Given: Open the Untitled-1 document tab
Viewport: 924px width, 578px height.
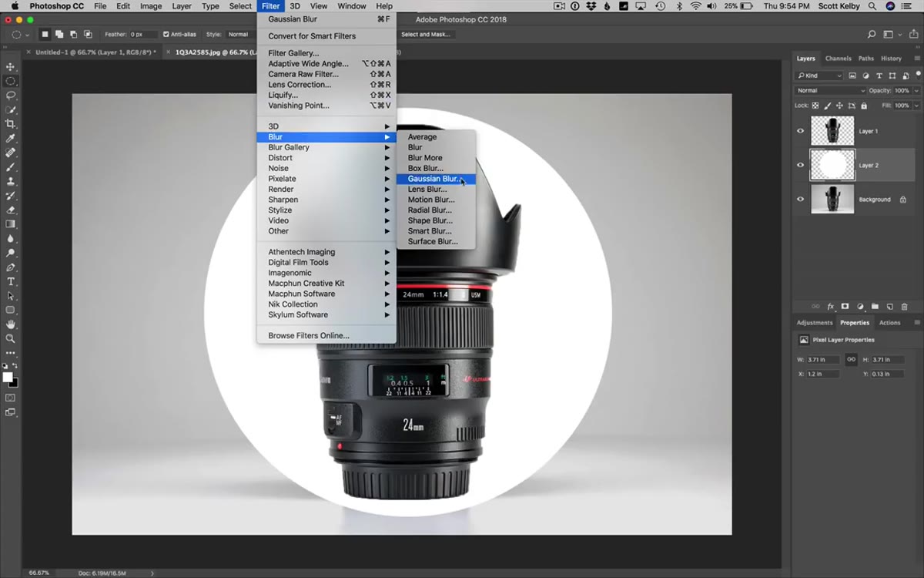Looking at the screenshot, I should (95, 52).
